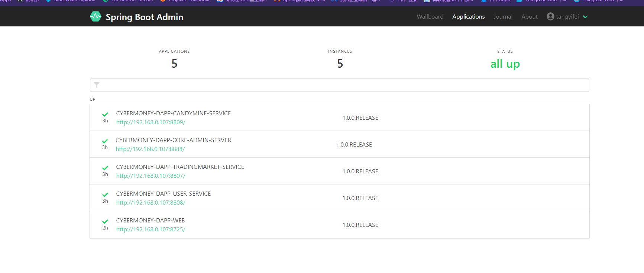This screenshot has width=644, height=273.
Task: Click the green check for CORE-ADMIN-SERVER
Action: tap(105, 141)
